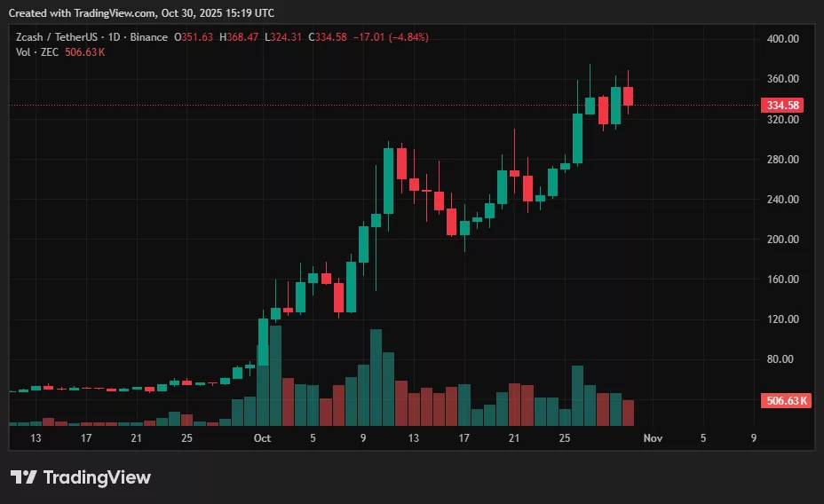Image resolution: width=824 pixels, height=504 pixels.
Task: Click the high price H368.47 value
Action: (240, 36)
